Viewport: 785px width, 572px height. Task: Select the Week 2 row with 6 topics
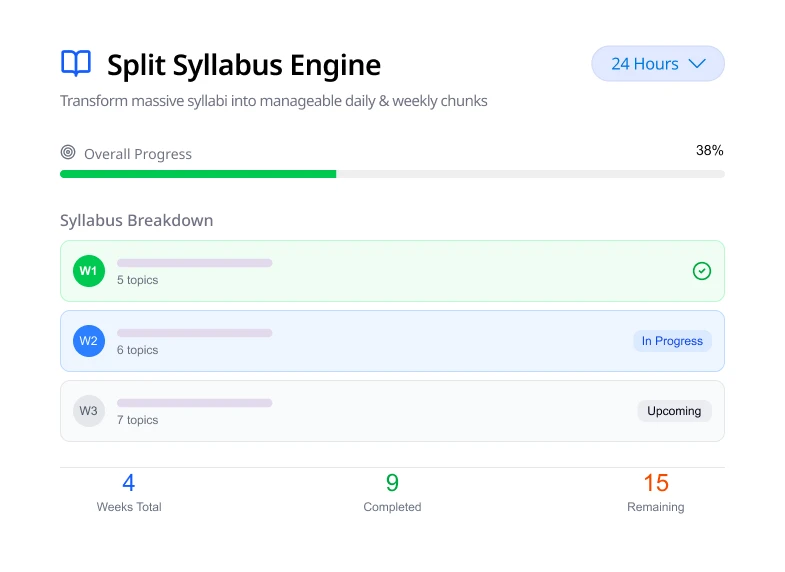(392, 341)
